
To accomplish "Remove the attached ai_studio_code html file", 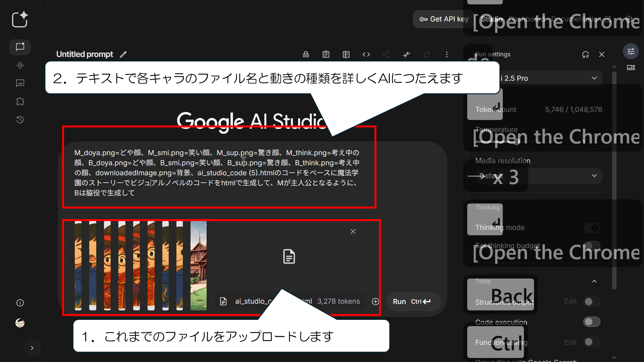I will (353, 231).
